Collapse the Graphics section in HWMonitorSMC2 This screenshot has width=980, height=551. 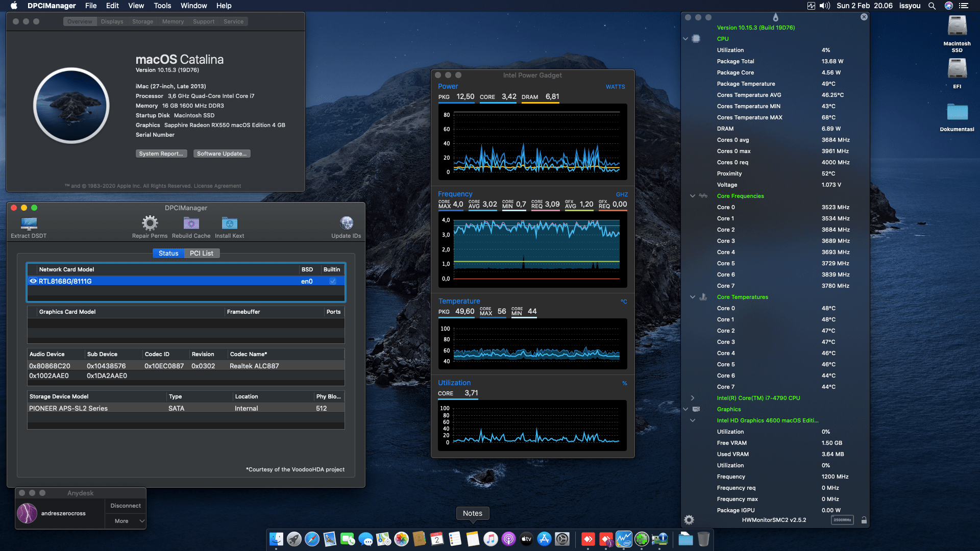pyautogui.click(x=685, y=409)
